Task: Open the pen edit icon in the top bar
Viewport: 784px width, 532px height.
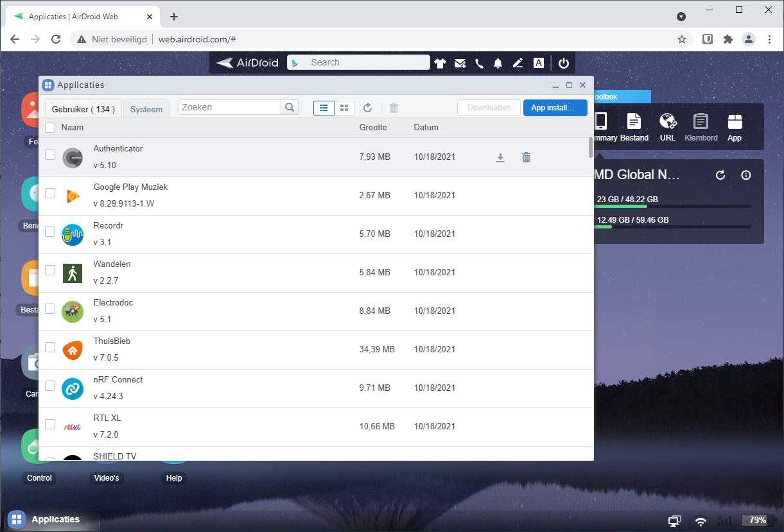Action: point(518,63)
